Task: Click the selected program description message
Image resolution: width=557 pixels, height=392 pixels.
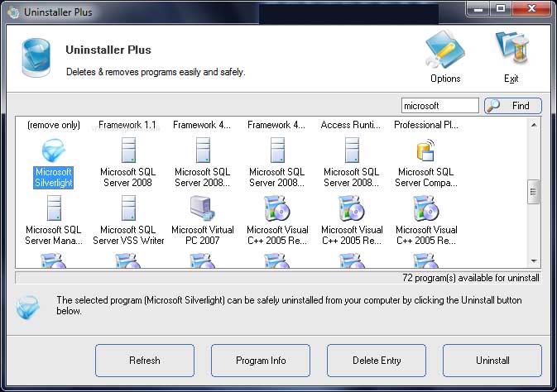Action: point(289,305)
